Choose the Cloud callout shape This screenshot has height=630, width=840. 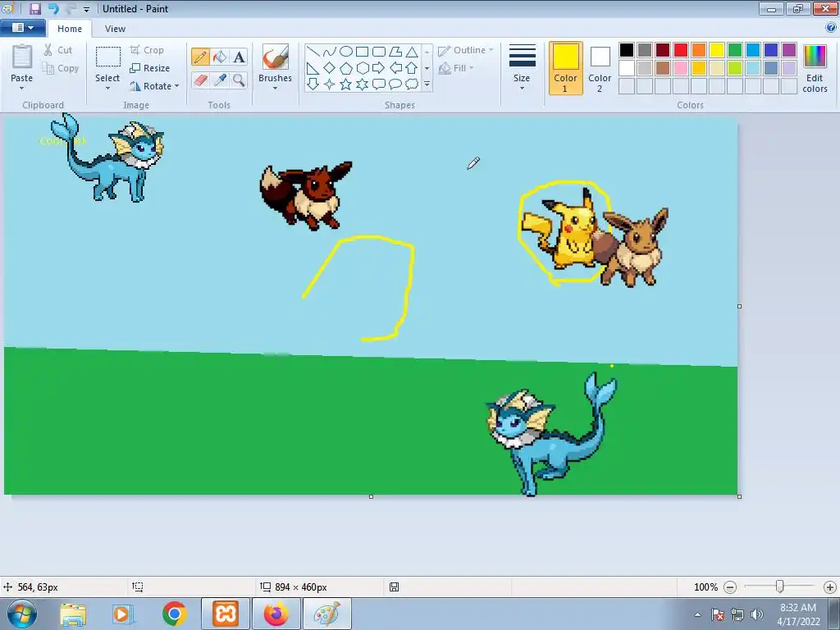point(412,84)
